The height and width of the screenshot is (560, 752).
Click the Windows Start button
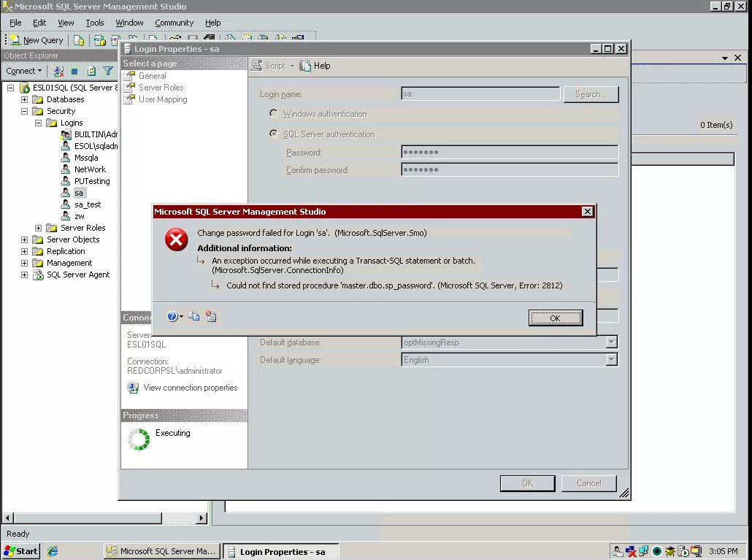coord(20,551)
